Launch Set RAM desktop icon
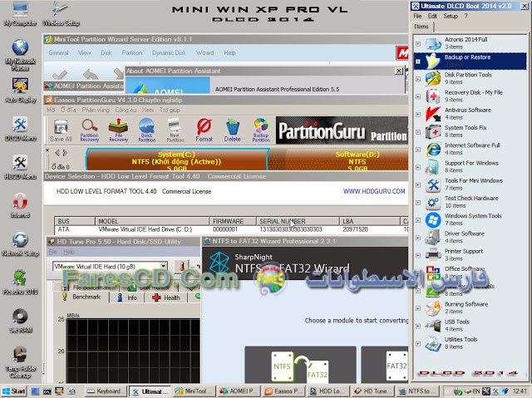Screen dimensions: 532x398 (x=20, y=321)
